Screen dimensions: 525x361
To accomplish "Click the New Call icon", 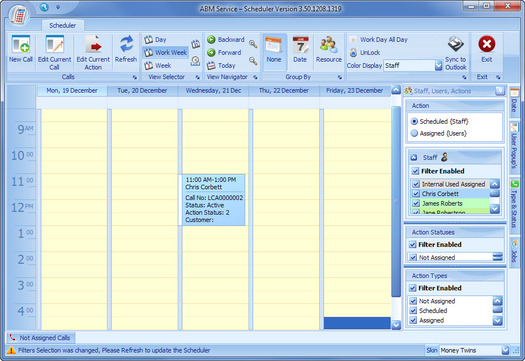I will click(21, 45).
